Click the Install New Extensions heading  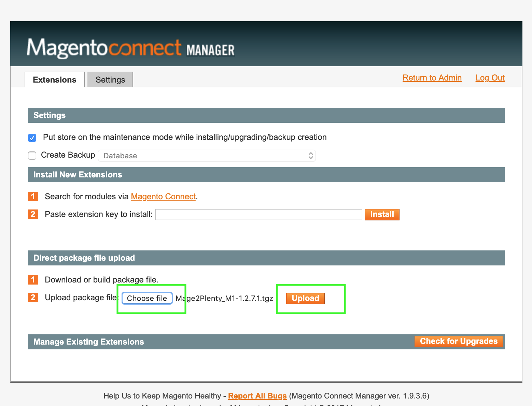tap(78, 175)
